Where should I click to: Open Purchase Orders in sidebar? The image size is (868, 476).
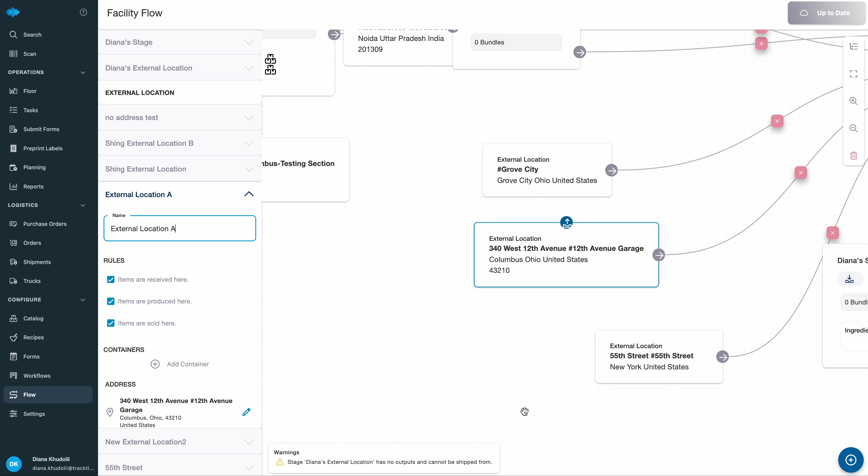tap(45, 224)
